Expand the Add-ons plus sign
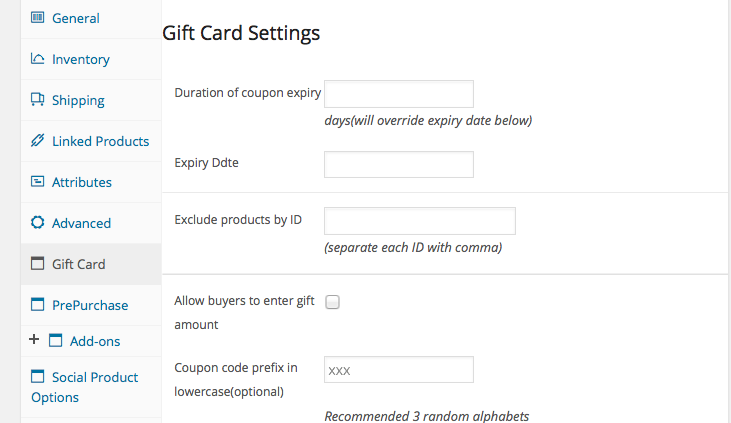 (34, 340)
